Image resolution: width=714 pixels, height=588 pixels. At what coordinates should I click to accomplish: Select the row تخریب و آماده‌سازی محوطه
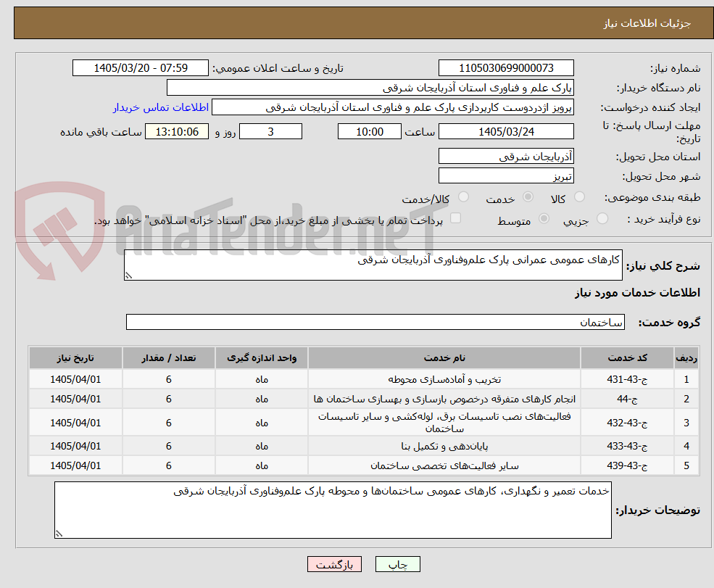364,379
